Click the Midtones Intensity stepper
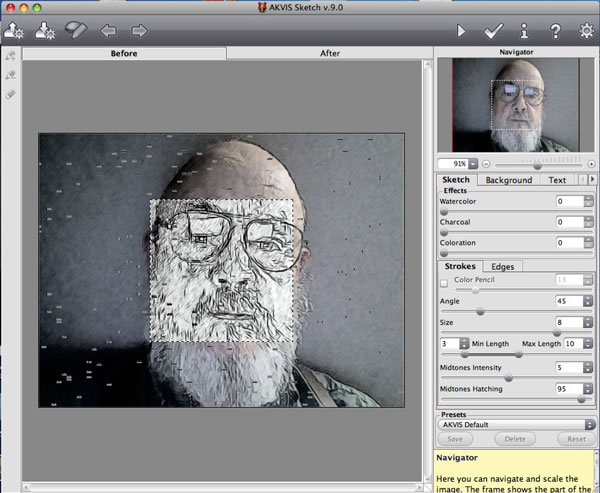Screen dimensions: 600x493 pos(588,367)
